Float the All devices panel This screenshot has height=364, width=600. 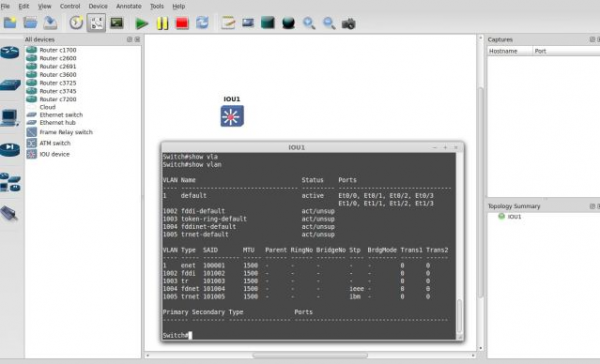129,39
